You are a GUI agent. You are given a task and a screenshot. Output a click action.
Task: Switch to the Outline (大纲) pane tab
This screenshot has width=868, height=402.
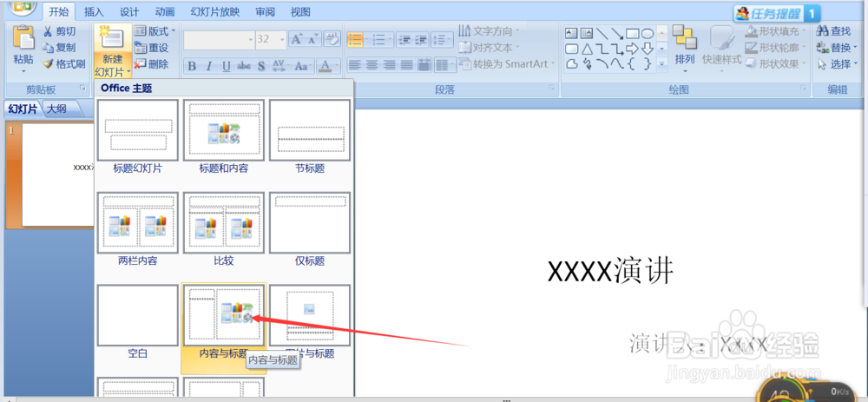tap(57, 109)
